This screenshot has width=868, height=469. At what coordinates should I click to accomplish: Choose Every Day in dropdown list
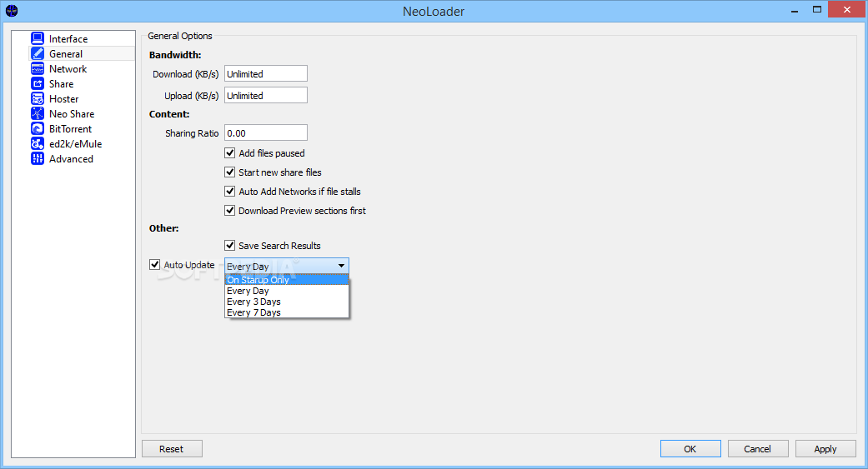point(287,291)
